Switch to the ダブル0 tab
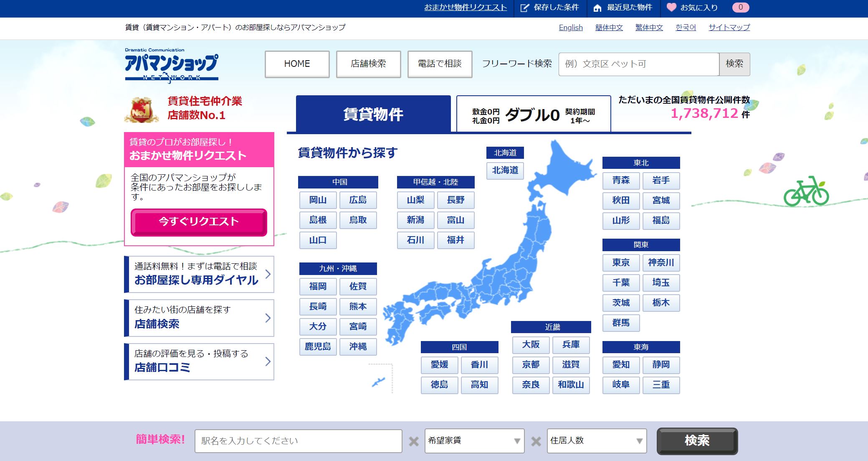The height and width of the screenshot is (461, 868). 534,114
